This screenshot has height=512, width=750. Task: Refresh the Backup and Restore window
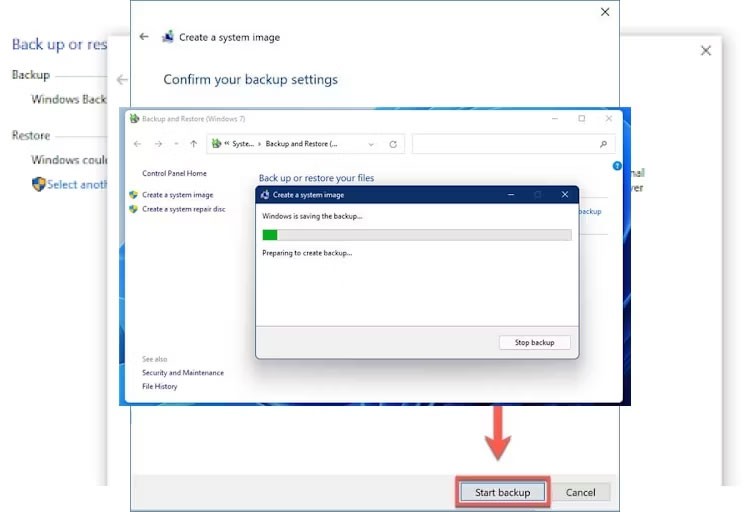393,144
